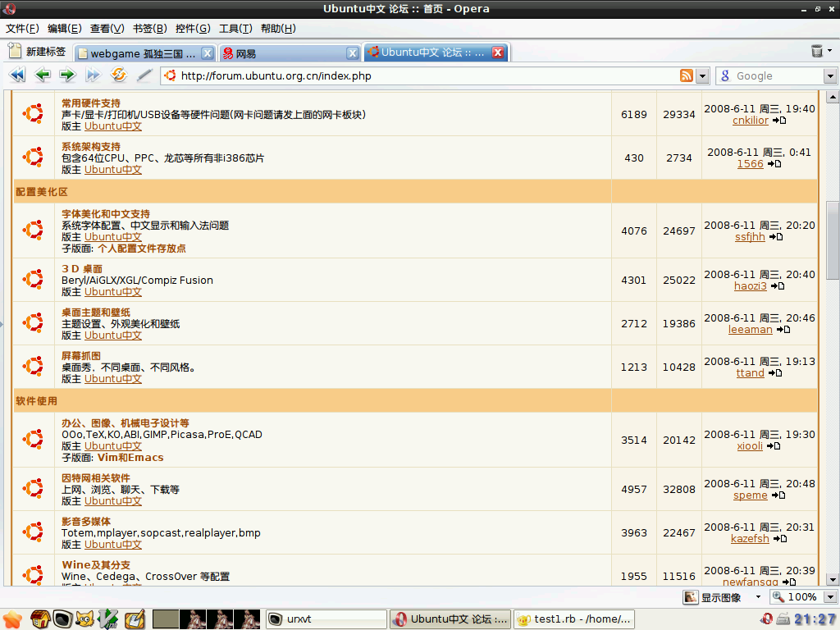Expand the 显示图像 dropdown arrow
Image resolution: width=840 pixels, height=630 pixels.
(758, 597)
